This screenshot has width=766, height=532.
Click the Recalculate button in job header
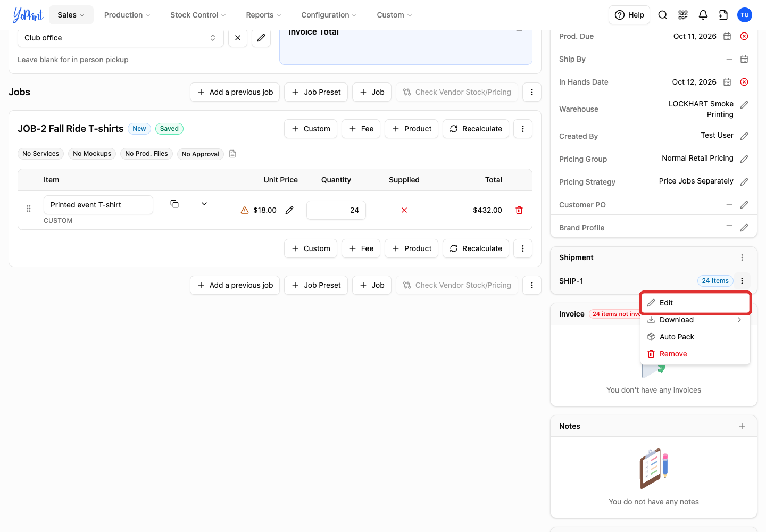[x=476, y=129]
